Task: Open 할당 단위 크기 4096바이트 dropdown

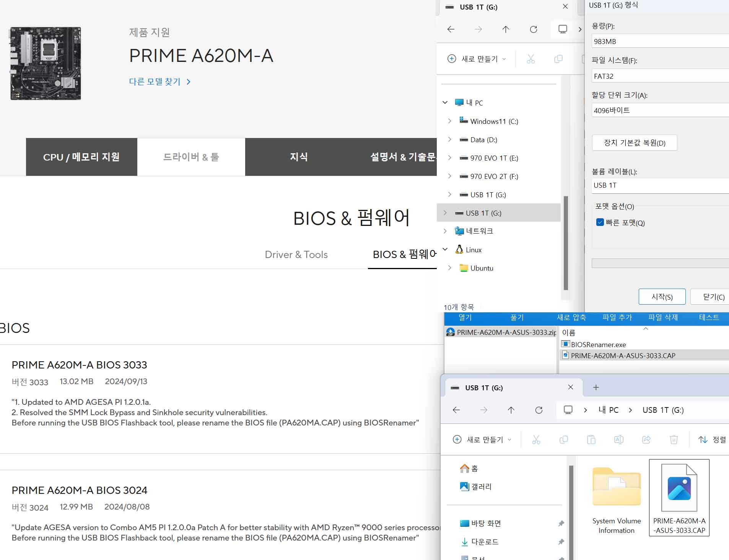Action: point(660,110)
